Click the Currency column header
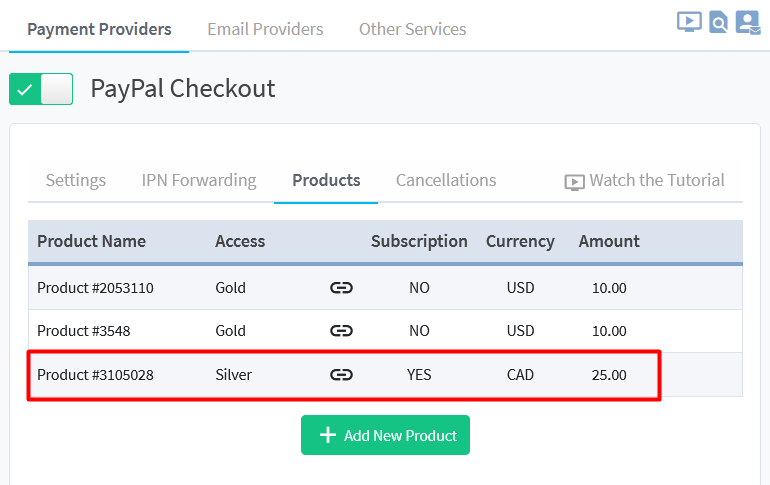 (x=520, y=241)
